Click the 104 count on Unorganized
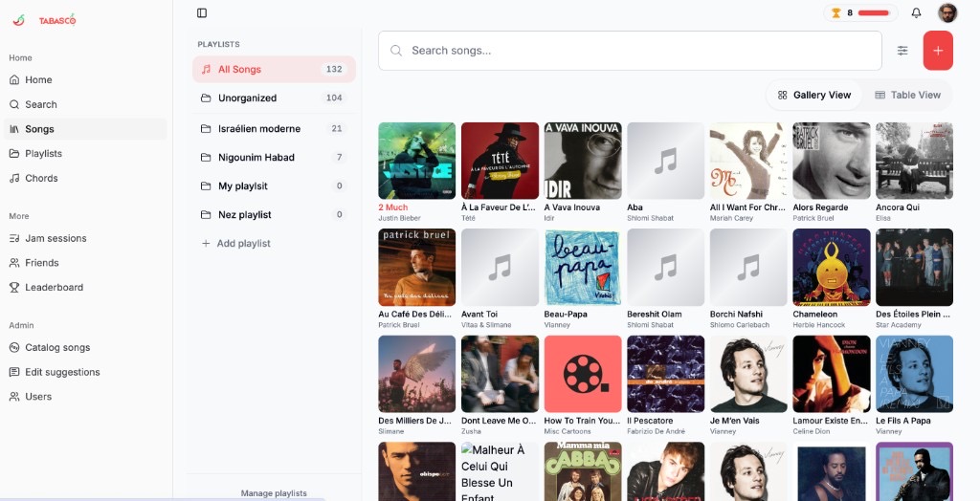Image resolution: width=980 pixels, height=501 pixels. coord(334,98)
